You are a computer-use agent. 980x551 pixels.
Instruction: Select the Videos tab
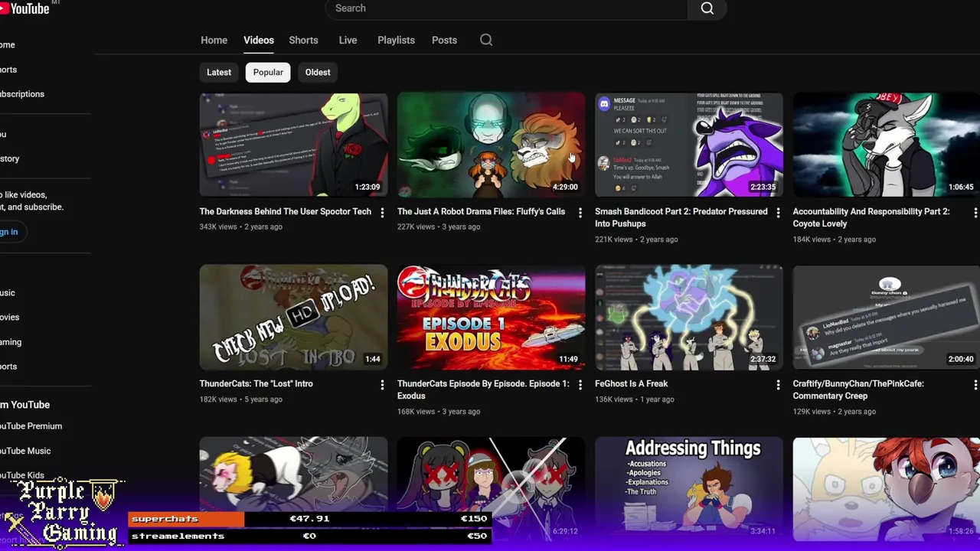point(259,40)
